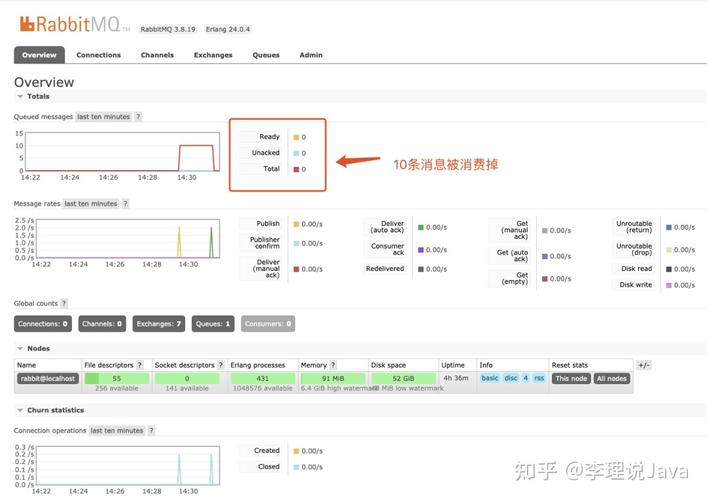Click 'RabbitMQ 3.8.19' version label
The image size is (707, 500).
pos(168,29)
